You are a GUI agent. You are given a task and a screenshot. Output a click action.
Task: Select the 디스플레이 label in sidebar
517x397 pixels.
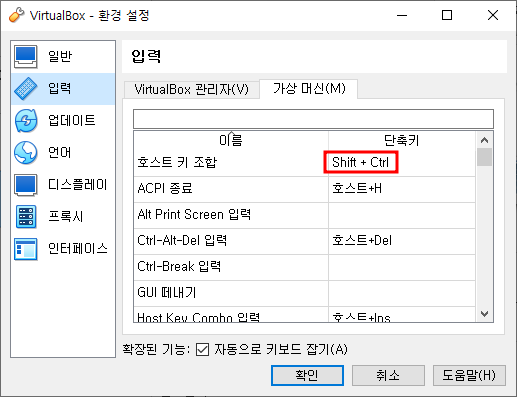coord(78,184)
